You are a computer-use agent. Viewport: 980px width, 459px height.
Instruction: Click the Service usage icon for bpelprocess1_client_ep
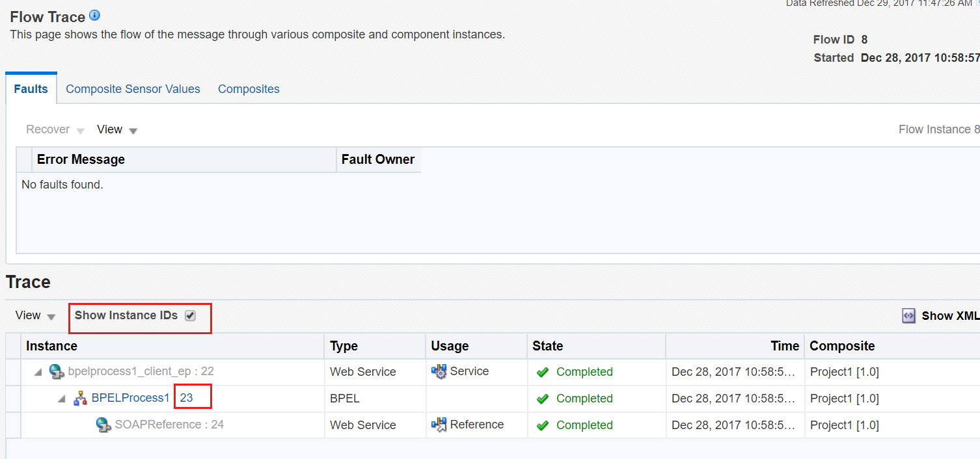pos(440,371)
